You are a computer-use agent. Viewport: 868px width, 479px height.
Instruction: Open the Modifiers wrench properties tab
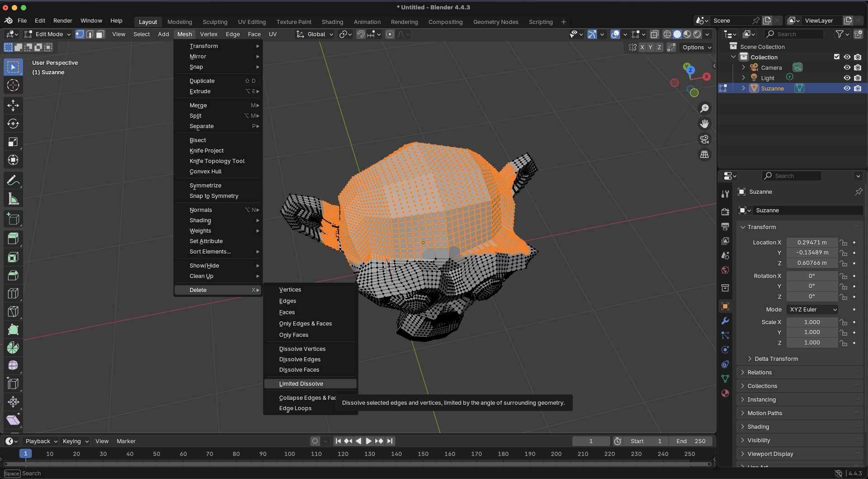coord(725,321)
